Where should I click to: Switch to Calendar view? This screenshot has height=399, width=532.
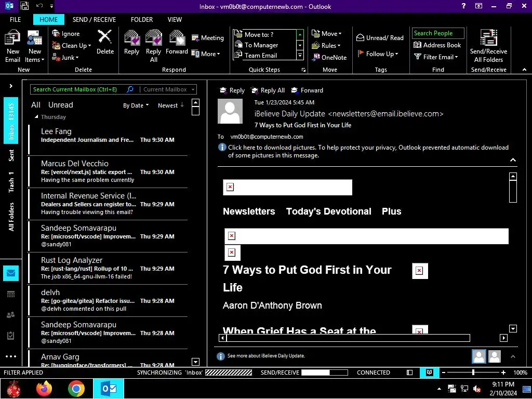pos(11,294)
